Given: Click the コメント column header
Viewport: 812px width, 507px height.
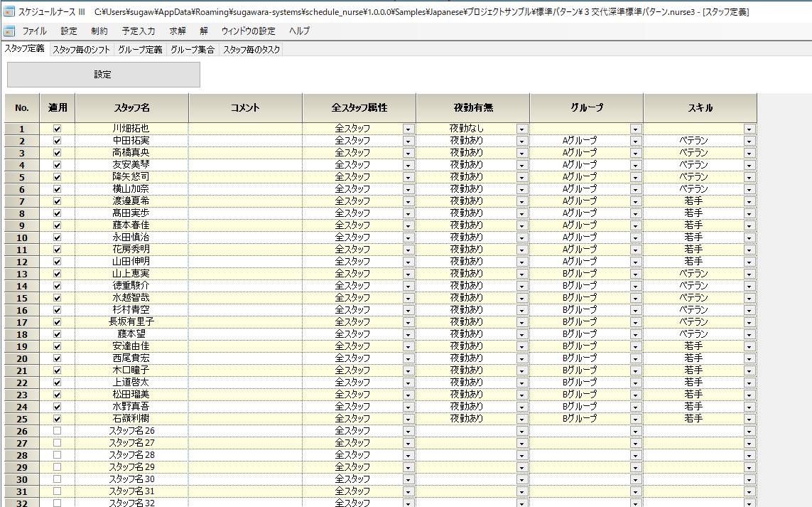Looking at the screenshot, I should 246,108.
